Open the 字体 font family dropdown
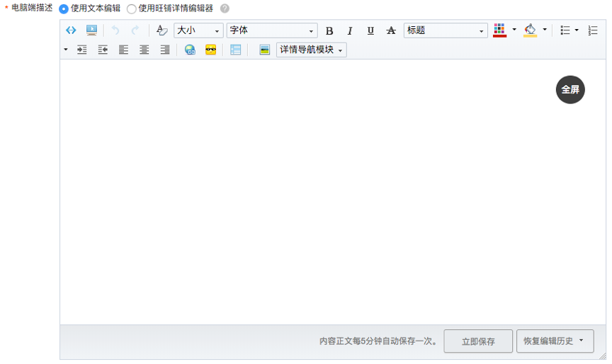 [x=272, y=30]
